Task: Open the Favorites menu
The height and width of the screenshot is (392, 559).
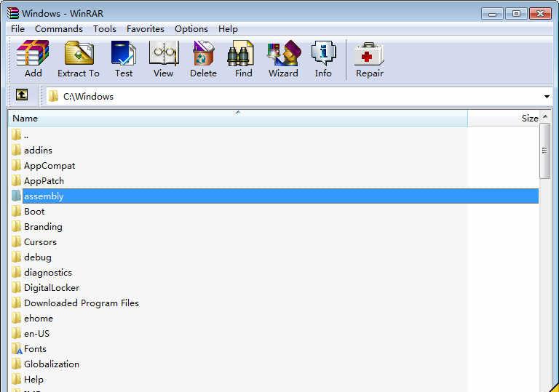Action: 146,29
